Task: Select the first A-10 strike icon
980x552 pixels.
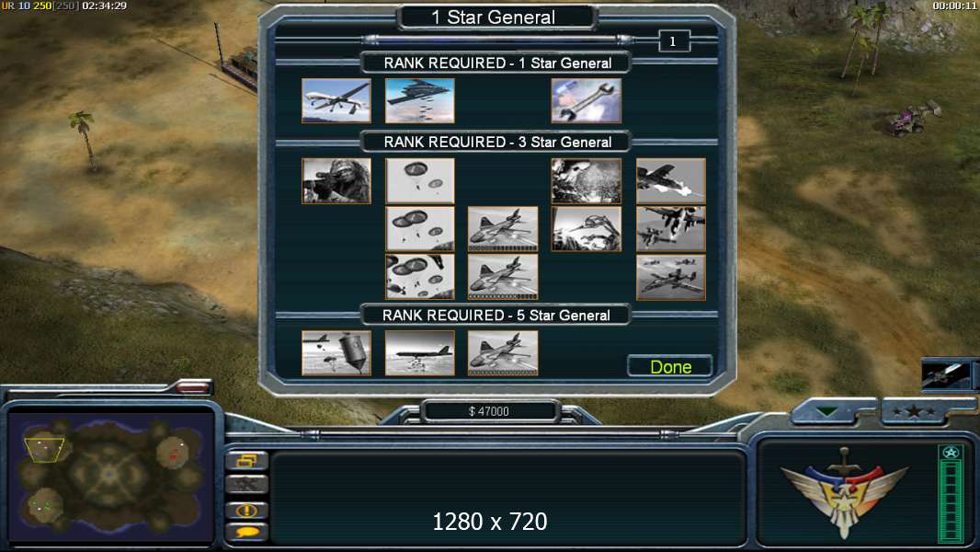Action: [x=670, y=180]
